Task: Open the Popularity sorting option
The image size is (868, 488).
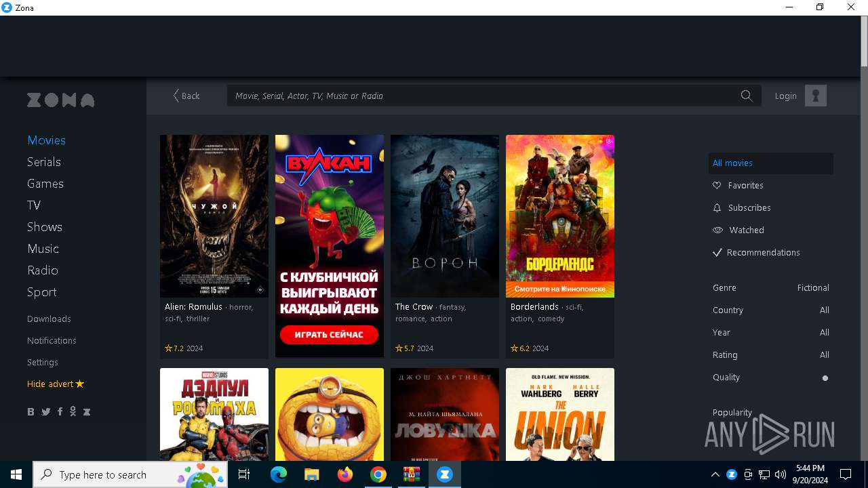Action: (732, 412)
